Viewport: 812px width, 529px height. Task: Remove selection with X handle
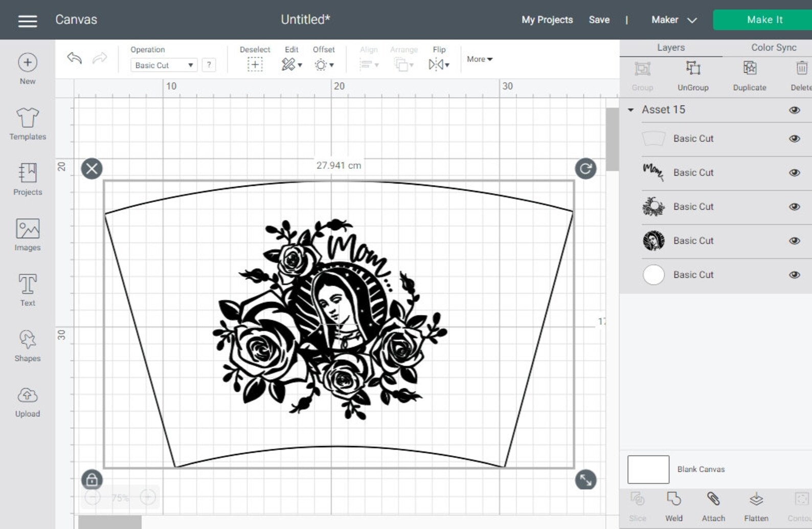(x=92, y=168)
